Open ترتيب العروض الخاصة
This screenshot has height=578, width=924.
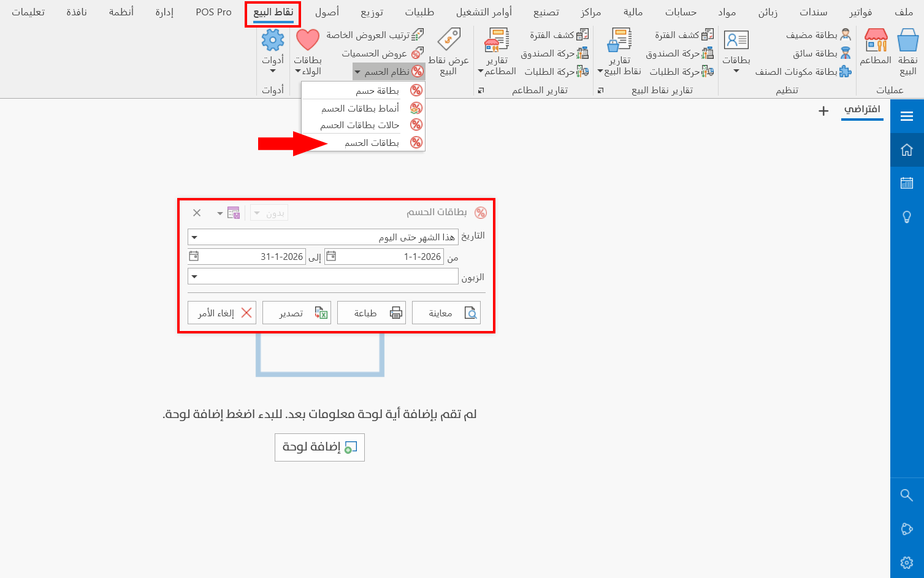click(x=375, y=35)
